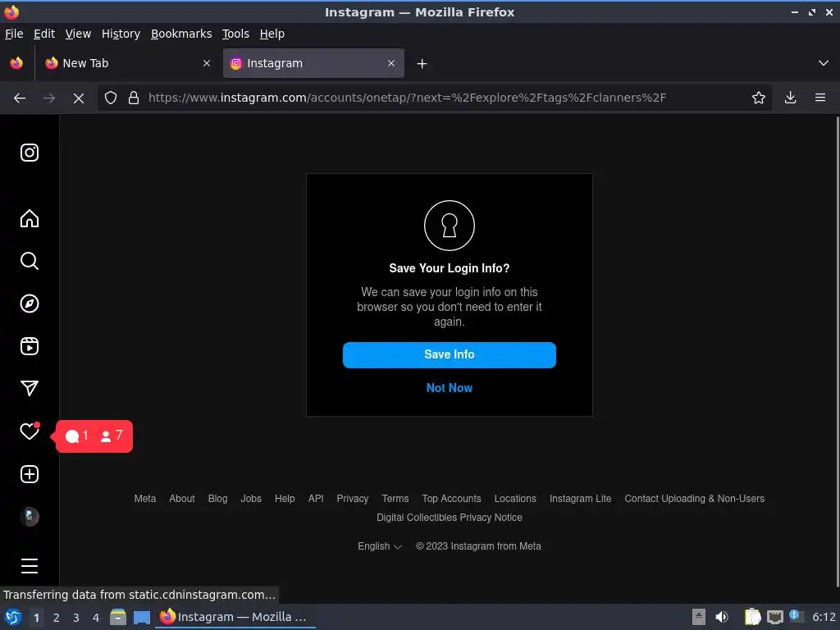
Task: Open Contact Uploading & Non-Users link
Action: 694,499
